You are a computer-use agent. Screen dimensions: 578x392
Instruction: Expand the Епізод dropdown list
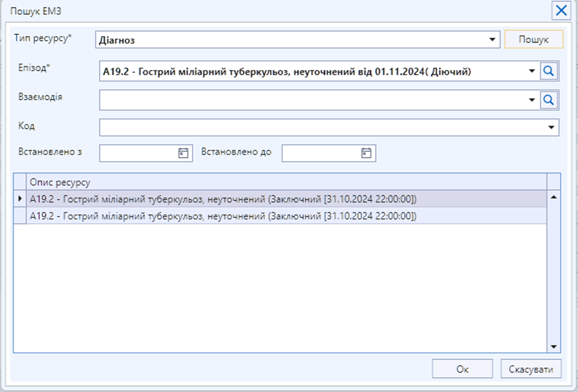point(532,72)
